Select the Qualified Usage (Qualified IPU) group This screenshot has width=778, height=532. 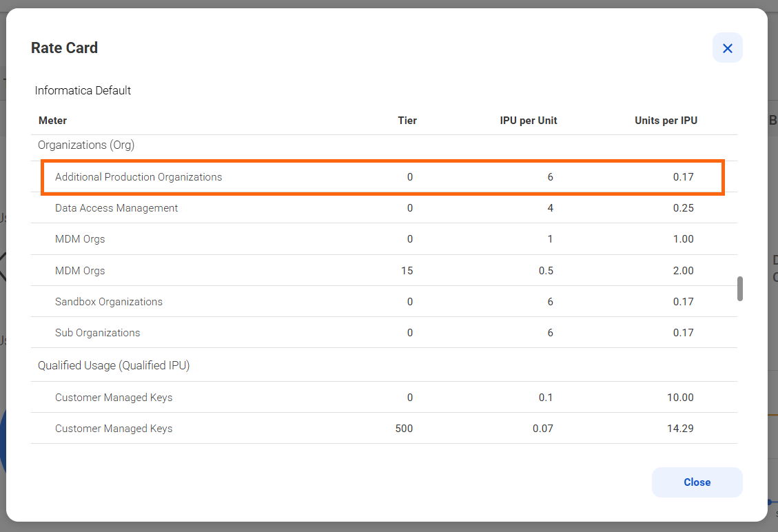384,365
